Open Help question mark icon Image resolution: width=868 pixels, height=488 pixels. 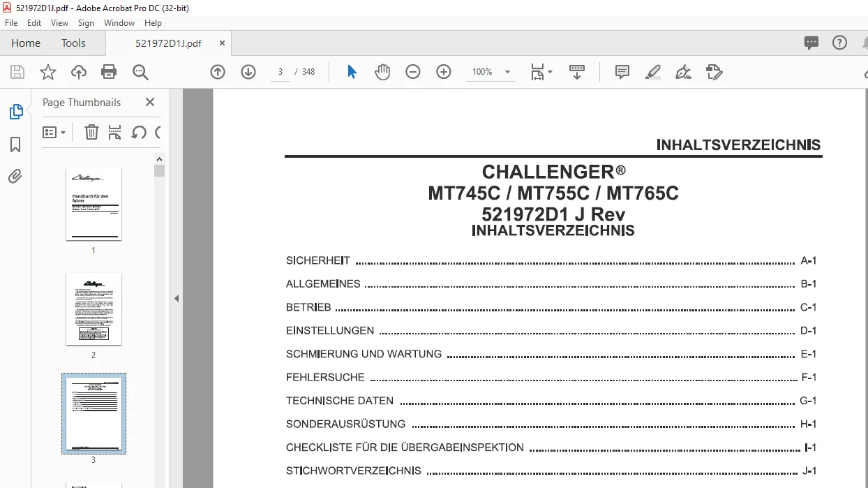[x=840, y=43]
